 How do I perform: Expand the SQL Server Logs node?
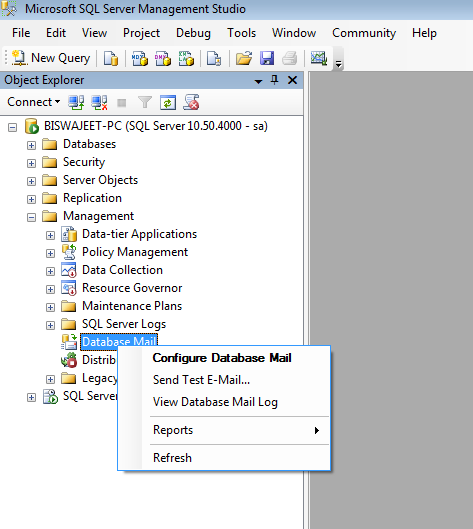tap(50, 325)
